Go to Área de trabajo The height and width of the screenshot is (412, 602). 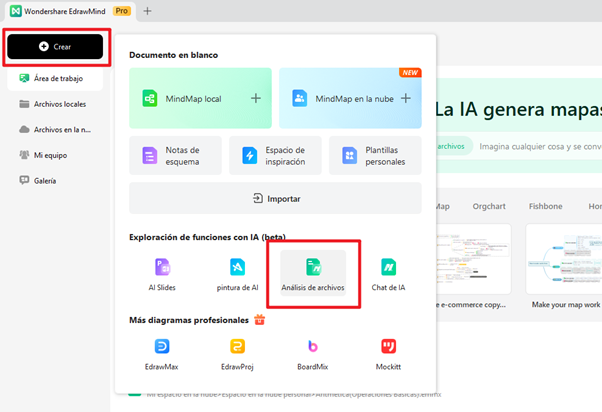tap(56, 78)
